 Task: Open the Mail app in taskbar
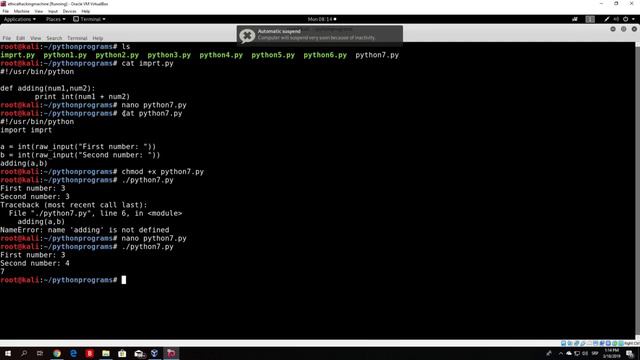point(139,353)
